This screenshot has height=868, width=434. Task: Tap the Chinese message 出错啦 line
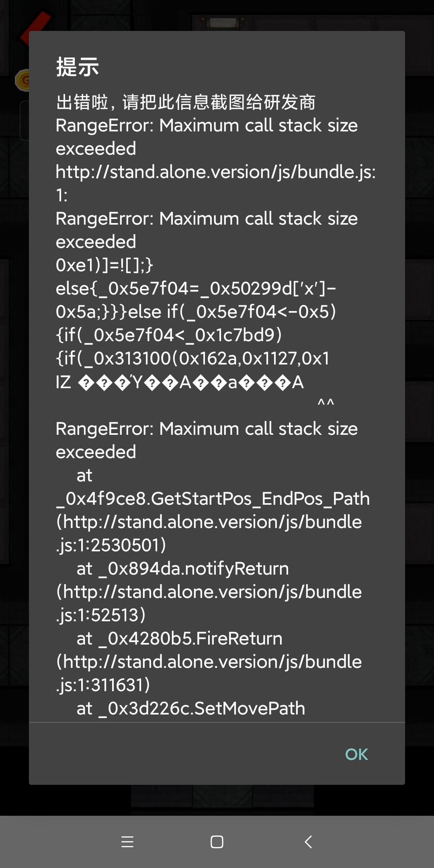186,102
